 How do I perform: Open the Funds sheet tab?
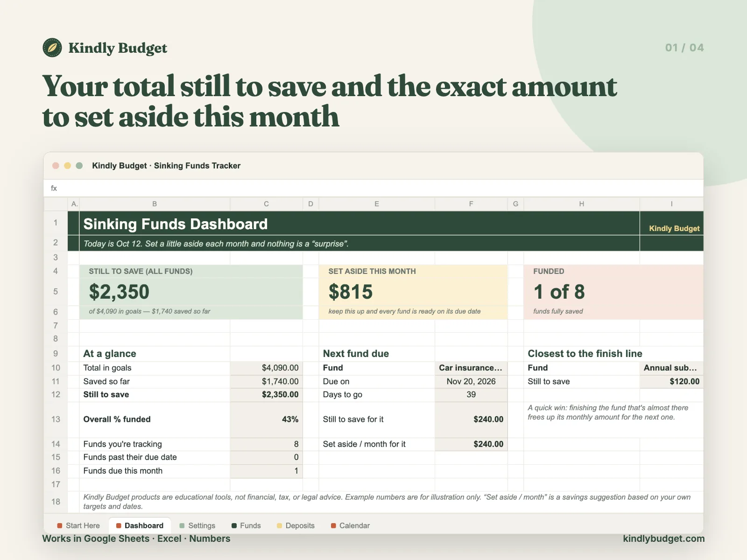246,525
